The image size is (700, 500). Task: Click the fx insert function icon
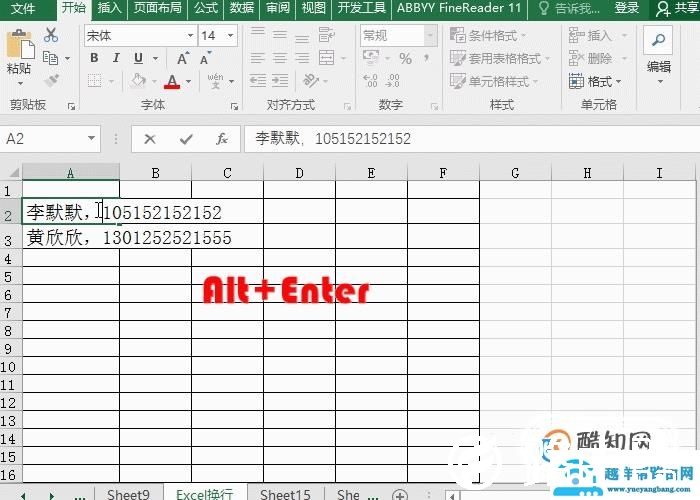(x=221, y=139)
